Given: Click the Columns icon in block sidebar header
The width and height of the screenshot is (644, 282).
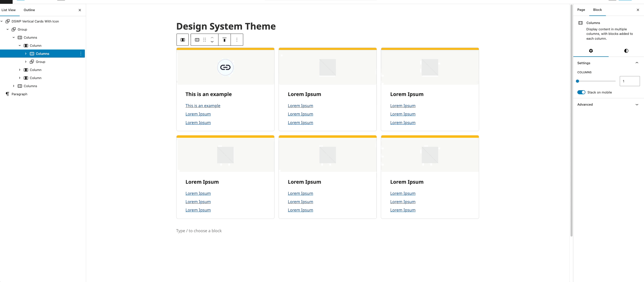Looking at the screenshot, I should point(581,23).
